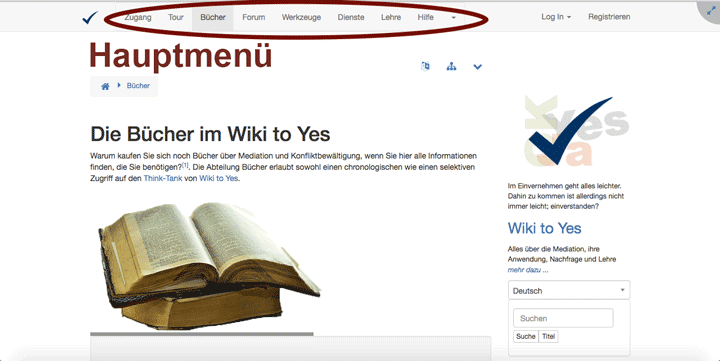Follow the Think-Tank link
Viewport: 720px width, 361px height.
click(163, 178)
